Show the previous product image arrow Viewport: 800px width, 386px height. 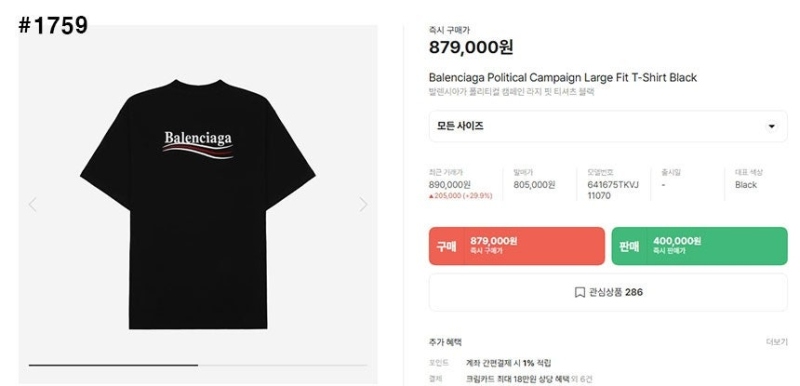pyautogui.click(x=33, y=204)
